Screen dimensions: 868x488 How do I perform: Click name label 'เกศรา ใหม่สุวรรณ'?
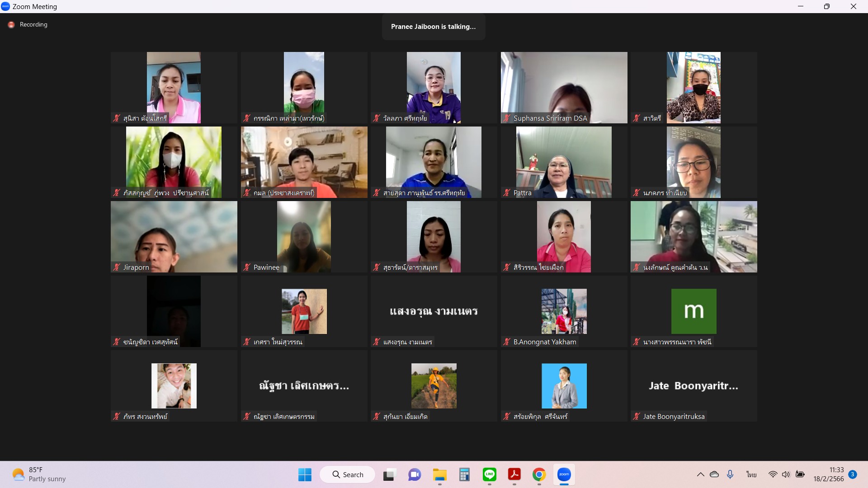278,342
